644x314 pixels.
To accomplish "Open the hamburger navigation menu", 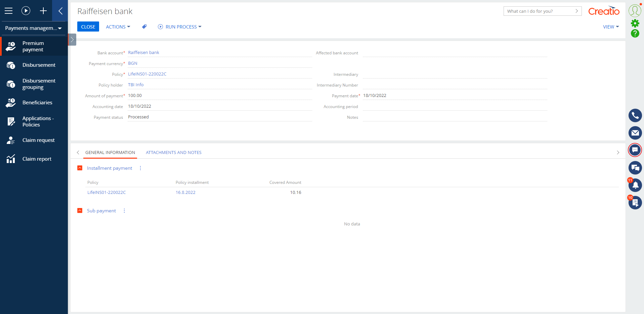I will point(9,11).
